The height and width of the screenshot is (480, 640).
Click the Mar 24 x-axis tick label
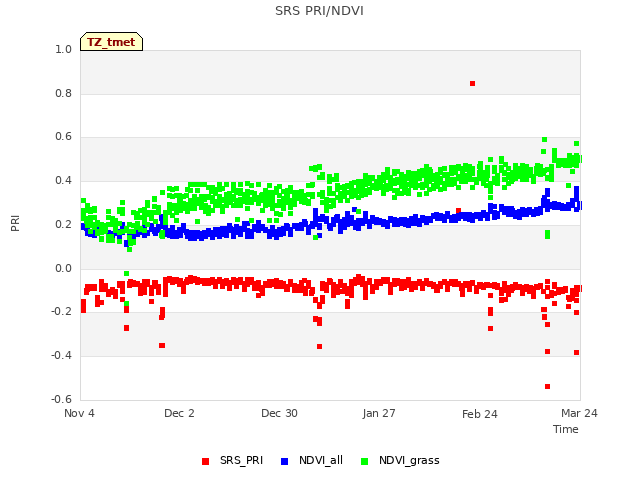pyautogui.click(x=579, y=413)
